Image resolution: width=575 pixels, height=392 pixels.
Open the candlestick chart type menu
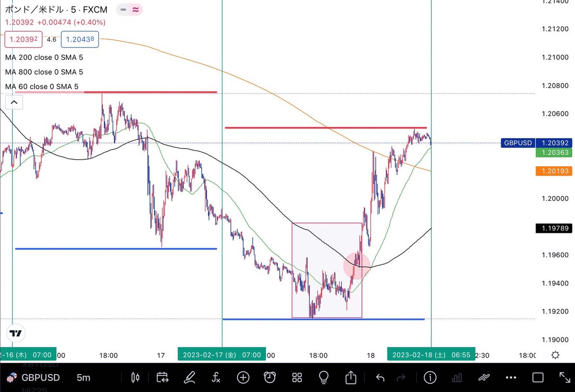[x=136, y=377]
